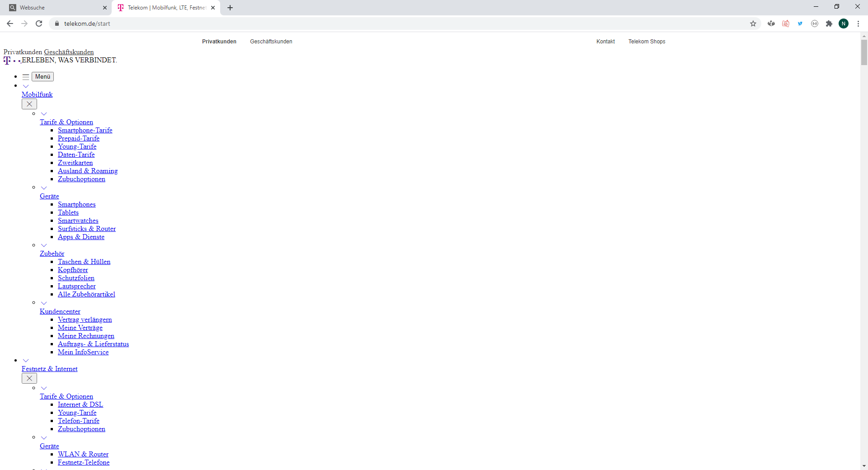Open Zweitkarten link
Viewport: 868px width, 470px height.
(75, 163)
